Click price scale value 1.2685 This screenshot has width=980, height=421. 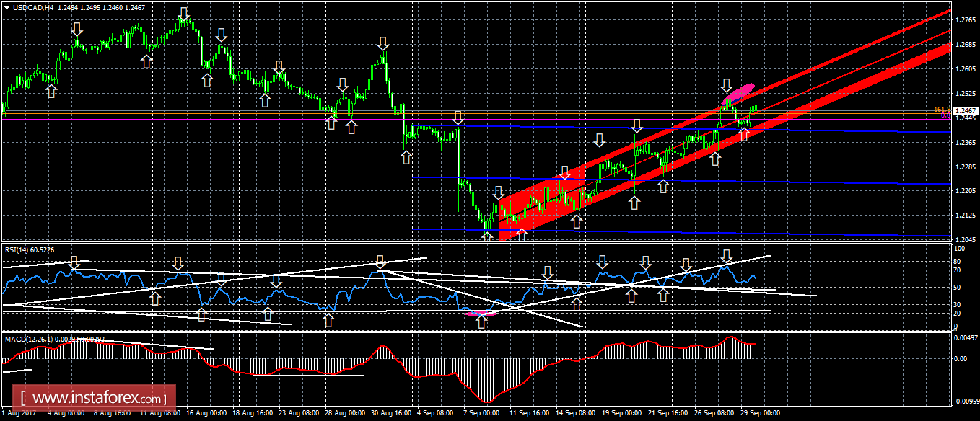tap(965, 45)
